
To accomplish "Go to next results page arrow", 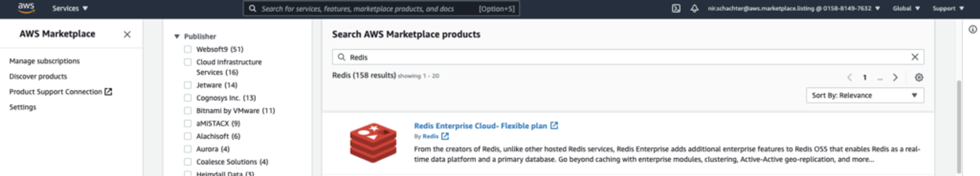I will pyautogui.click(x=895, y=78).
